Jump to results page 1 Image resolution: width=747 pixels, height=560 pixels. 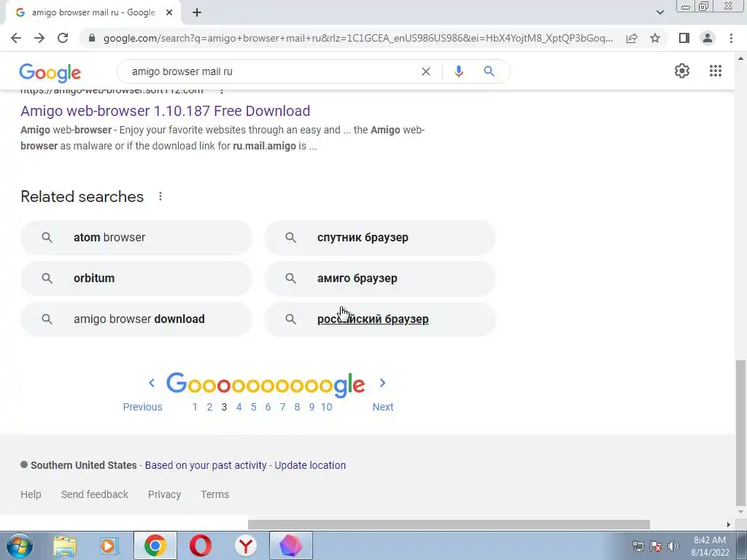[x=195, y=407]
